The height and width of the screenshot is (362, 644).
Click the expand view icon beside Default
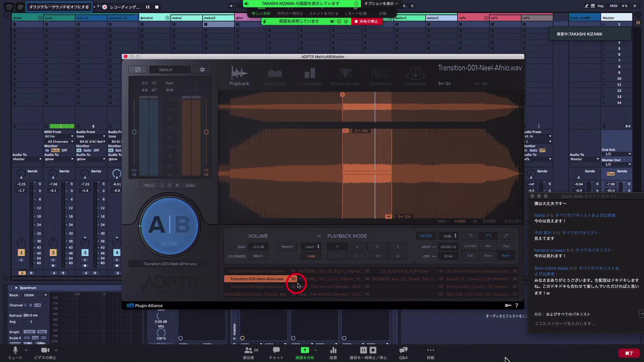coord(138,70)
